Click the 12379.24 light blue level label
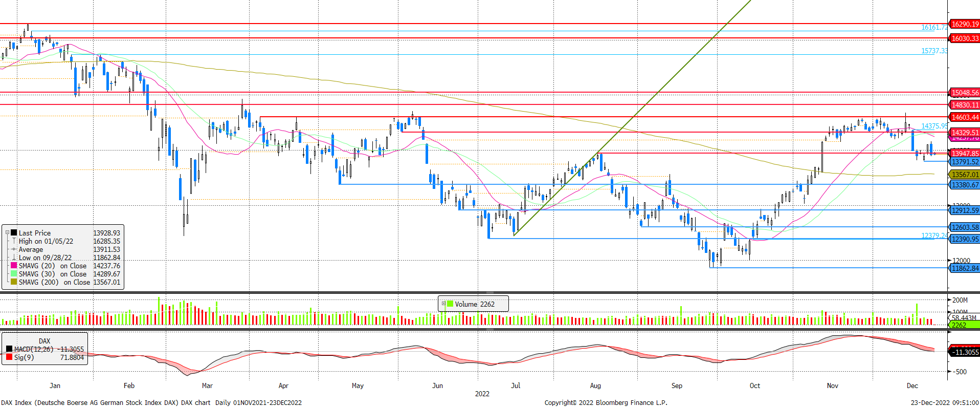Image resolution: width=980 pixels, height=407 pixels. [934, 235]
